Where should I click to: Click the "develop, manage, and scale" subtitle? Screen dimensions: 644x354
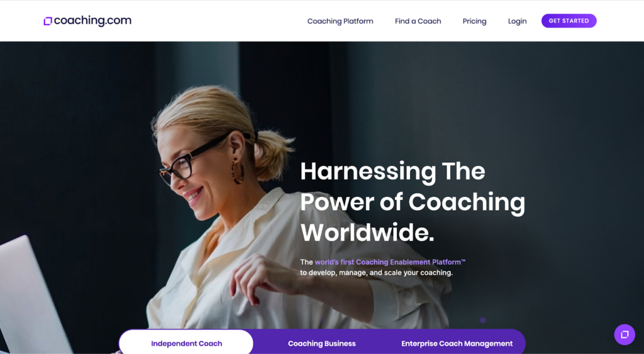[x=376, y=273]
